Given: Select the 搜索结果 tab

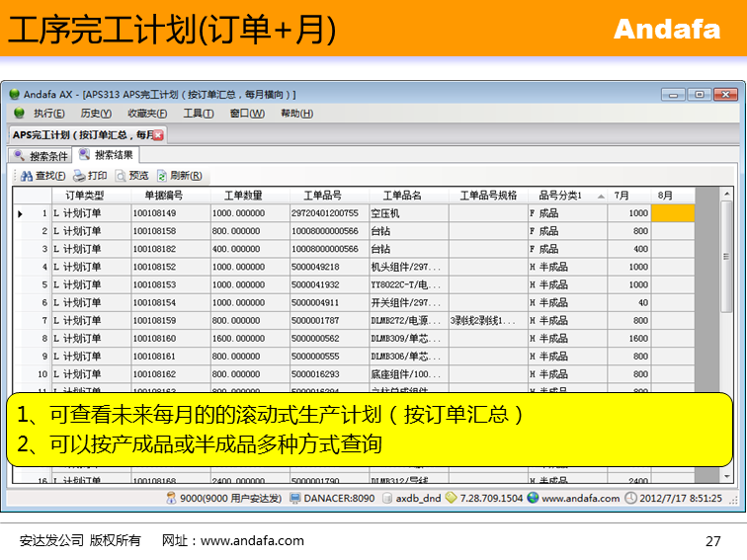Looking at the screenshot, I should click(x=106, y=155).
